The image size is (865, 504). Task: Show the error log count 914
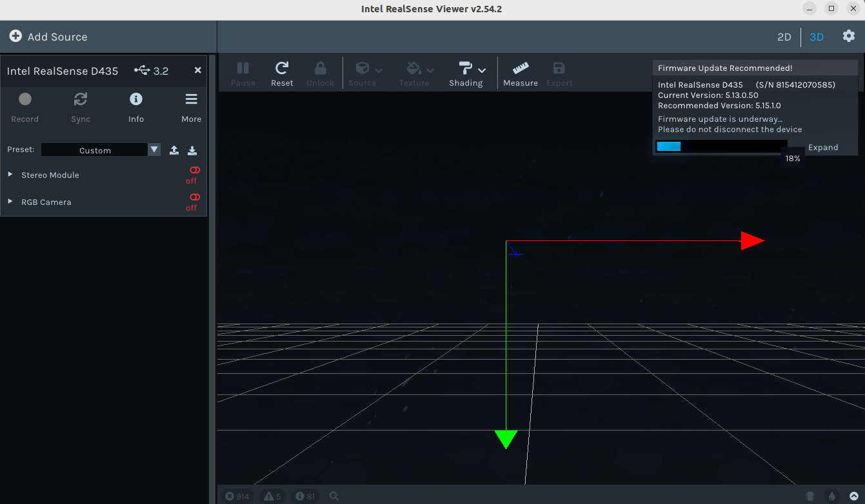coord(237,496)
